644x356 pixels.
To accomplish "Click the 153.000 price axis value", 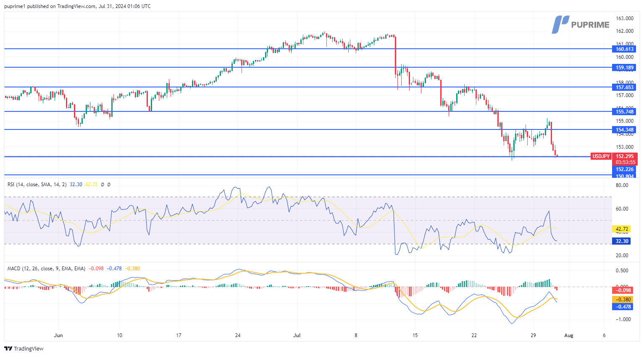I will [625, 147].
